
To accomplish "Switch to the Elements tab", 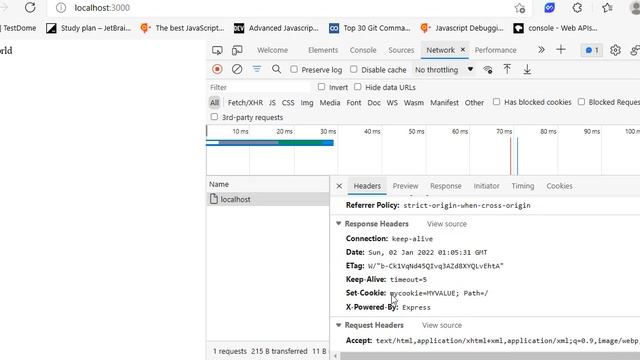I will coord(323,50).
